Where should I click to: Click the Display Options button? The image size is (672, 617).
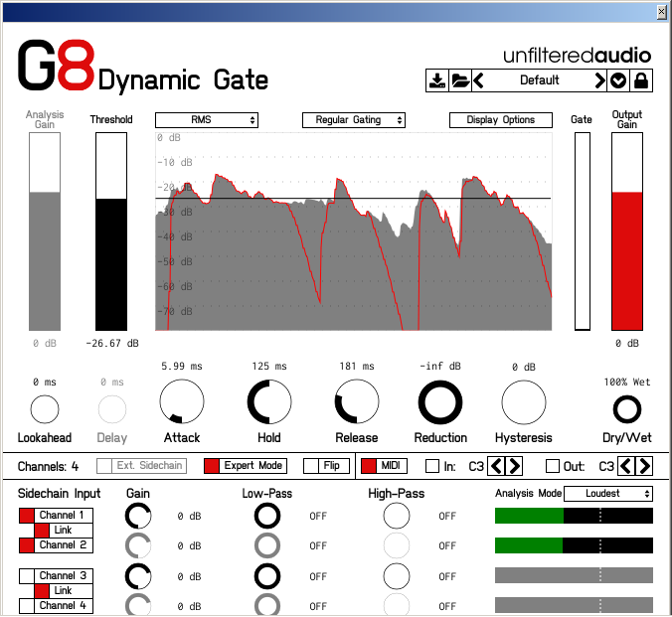[x=501, y=120]
